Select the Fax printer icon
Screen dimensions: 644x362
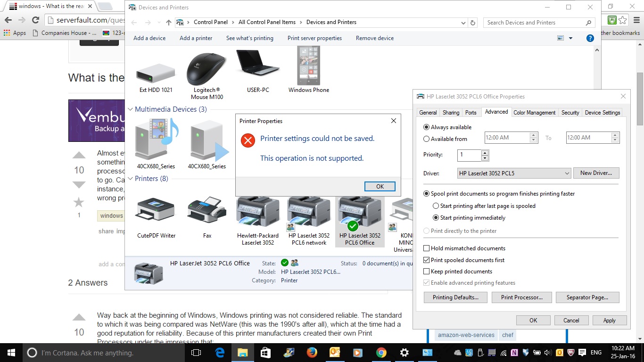(207, 210)
